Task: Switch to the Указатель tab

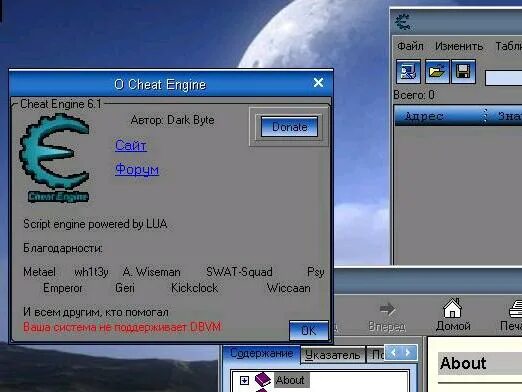Action: [x=332, y=355]
